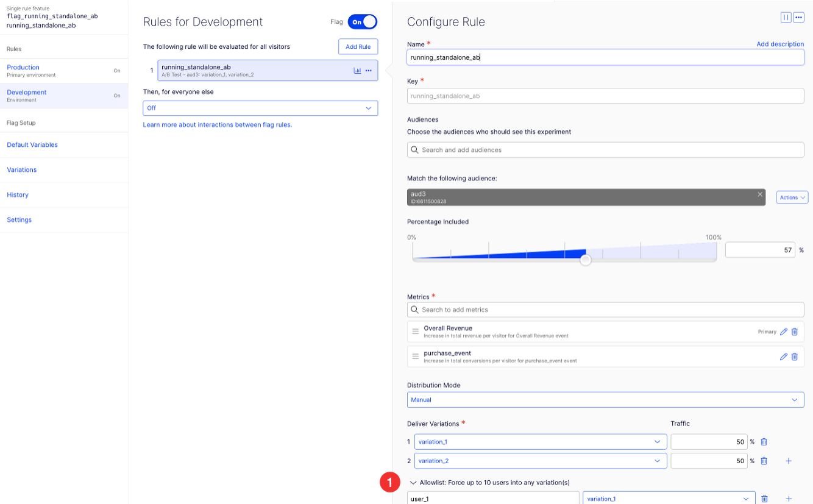813x504 pixels.
Task: Click variation_2 traffic percent field
Action: click(x=709, y=461)
